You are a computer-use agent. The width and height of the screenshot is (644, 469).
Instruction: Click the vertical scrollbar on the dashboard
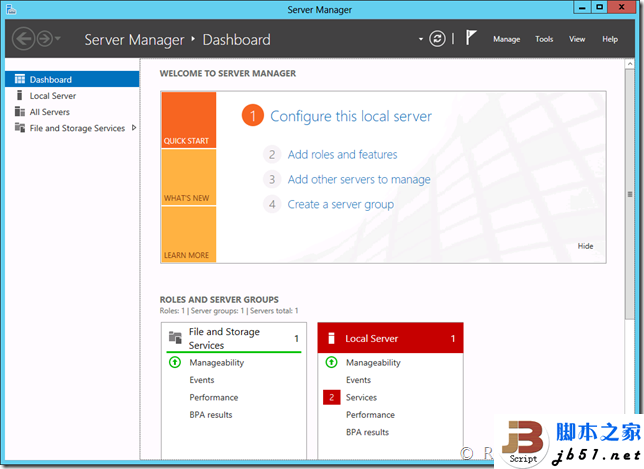(629, 195)
